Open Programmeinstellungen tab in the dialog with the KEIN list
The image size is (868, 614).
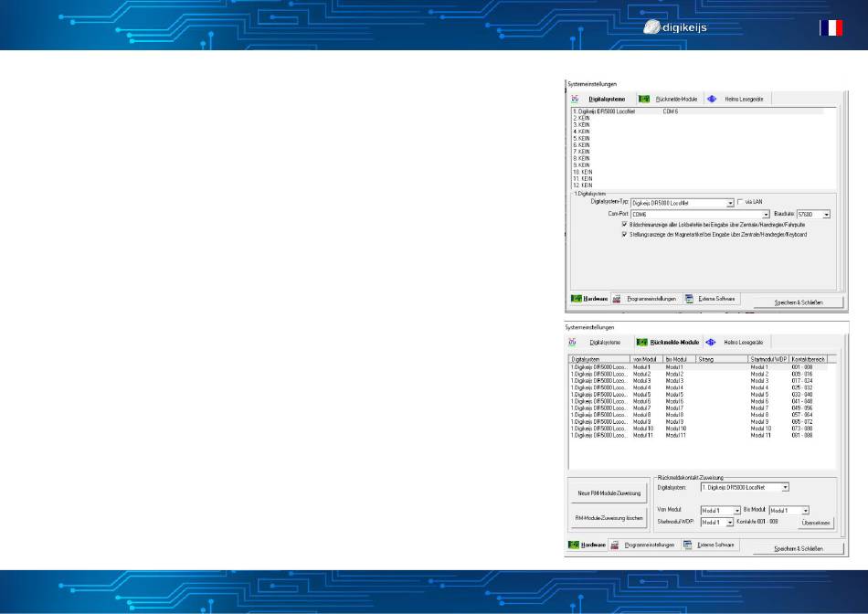coord(645,299)
